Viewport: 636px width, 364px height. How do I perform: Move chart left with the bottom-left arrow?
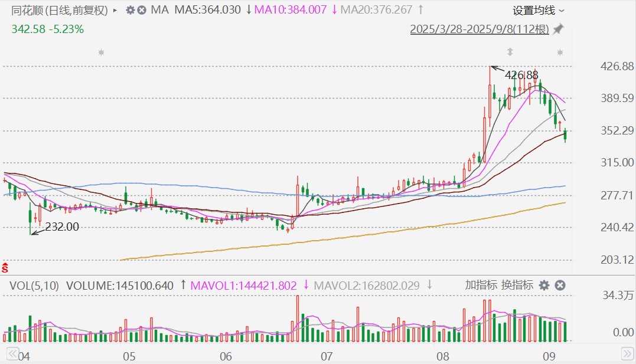12,354
